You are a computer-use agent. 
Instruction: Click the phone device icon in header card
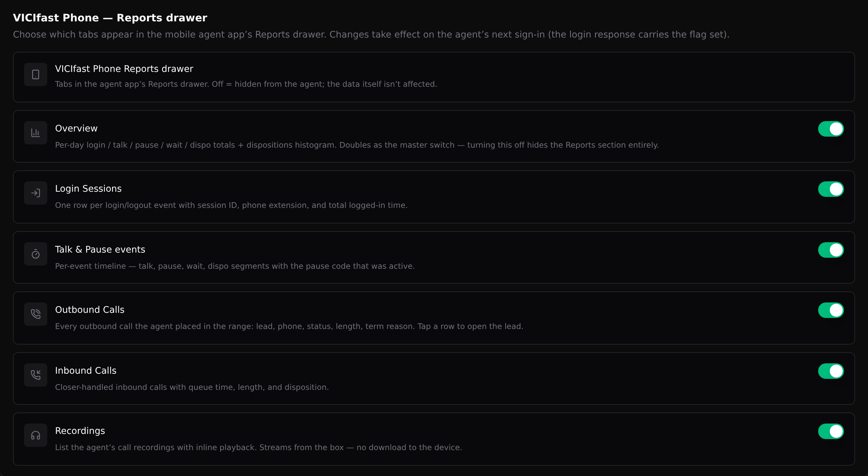click(35, 74)
